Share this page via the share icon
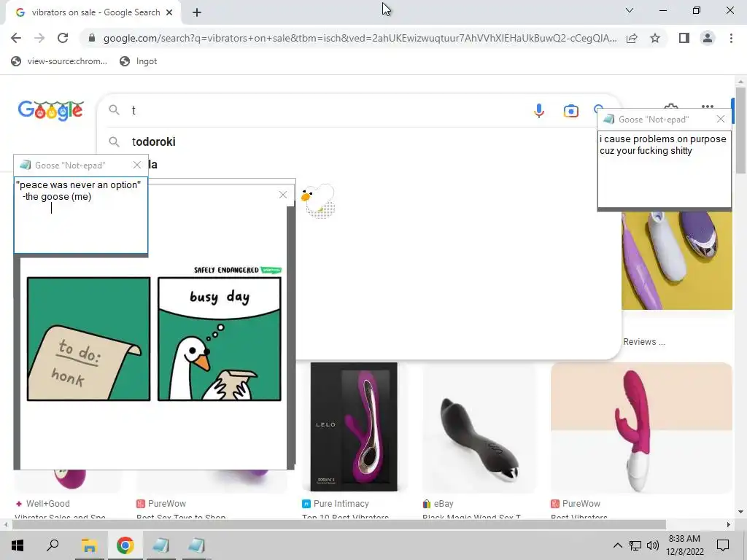 [632, 38]
